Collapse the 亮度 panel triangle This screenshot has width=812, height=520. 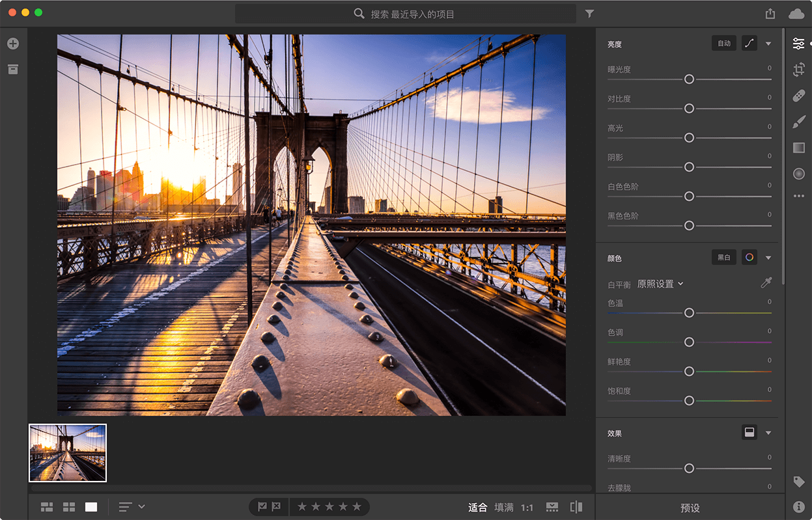(768, 44)
